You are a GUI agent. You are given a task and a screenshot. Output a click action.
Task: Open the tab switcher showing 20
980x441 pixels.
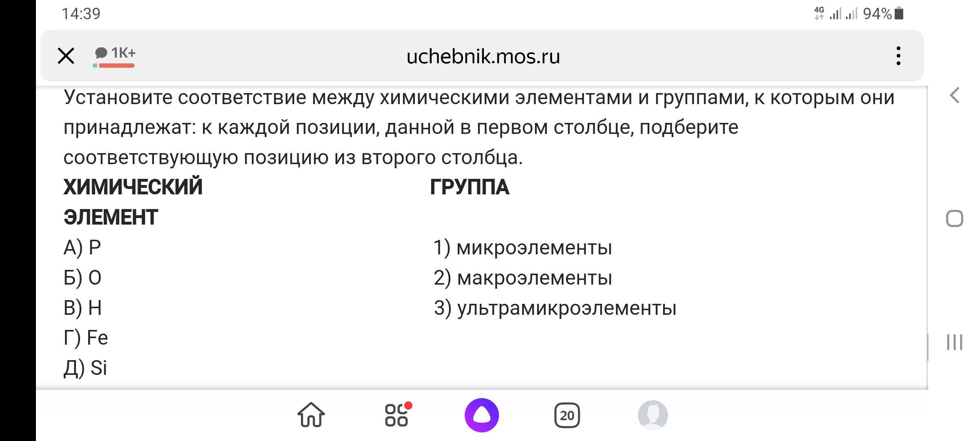(x=567, y=415)
